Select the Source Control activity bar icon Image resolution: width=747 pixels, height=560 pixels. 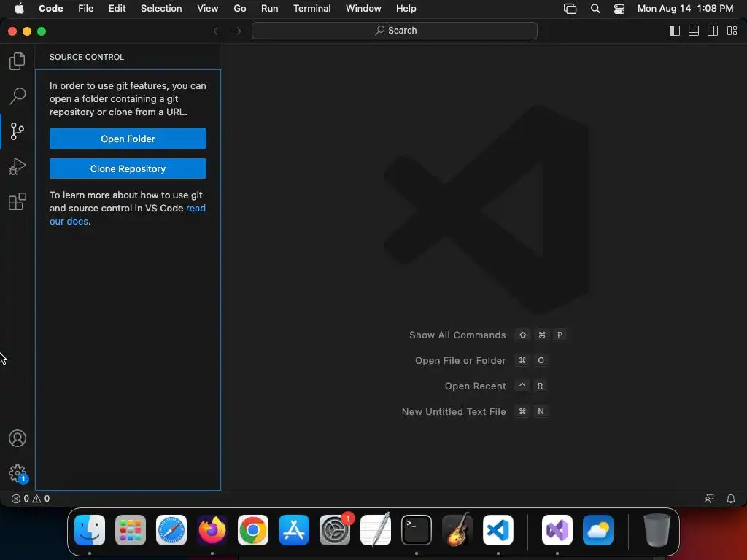18,131
